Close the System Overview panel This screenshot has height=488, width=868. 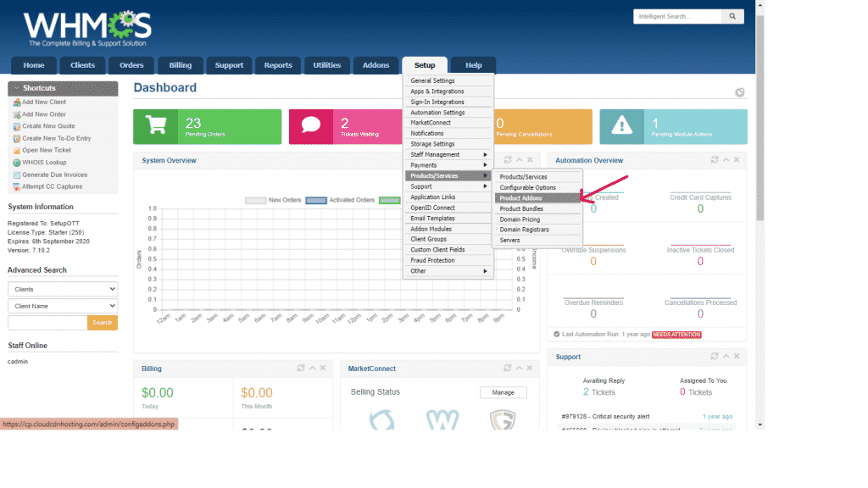coord(530,160)
